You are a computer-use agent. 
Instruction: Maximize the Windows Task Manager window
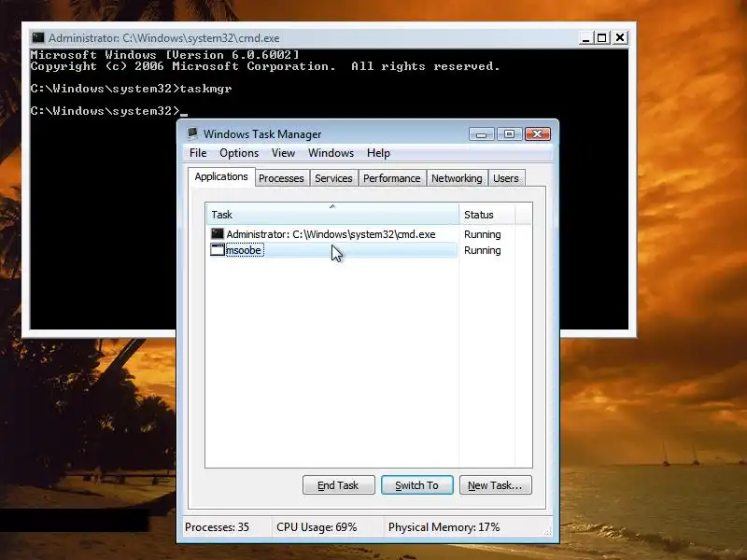tap(509, 134)
